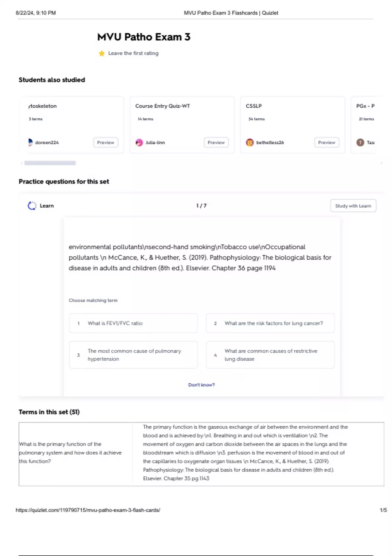Screen dimensions: 392x556
Task: Preview the Course Entry Quiz-WT set
Action: coord(216,143)
